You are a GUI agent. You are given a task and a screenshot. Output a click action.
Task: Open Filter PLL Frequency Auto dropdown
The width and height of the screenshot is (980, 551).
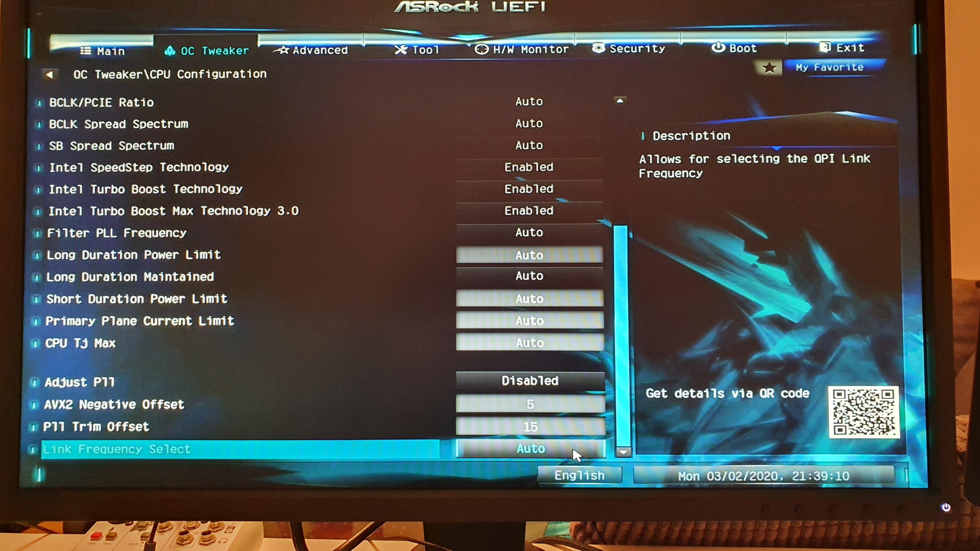coord(529,232)
